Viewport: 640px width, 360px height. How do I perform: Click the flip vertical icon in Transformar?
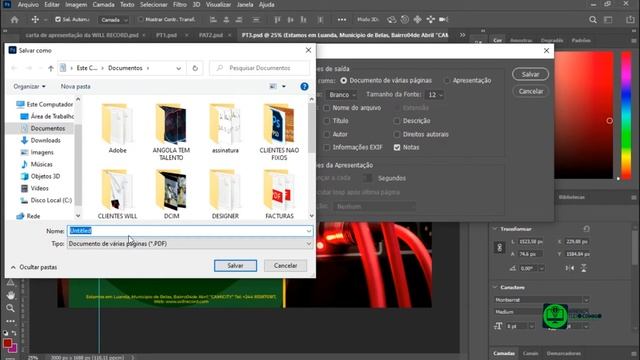coord(584,268)
